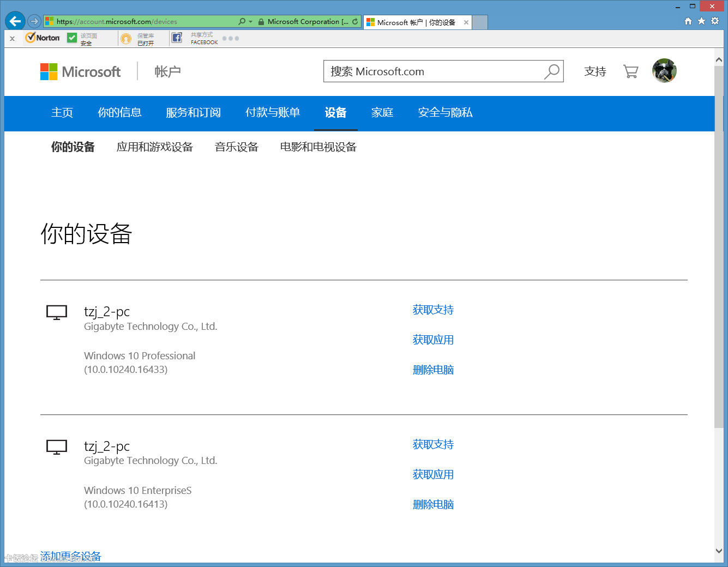Click the vertical scrollbar thumb
The image size is (728, 567).
tap(719, 248)
